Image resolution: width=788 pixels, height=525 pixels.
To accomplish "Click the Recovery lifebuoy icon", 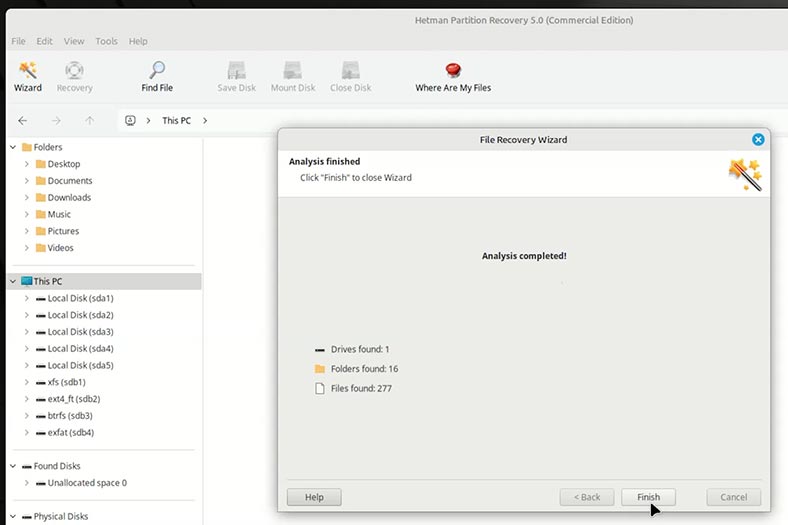I will 74,70.
